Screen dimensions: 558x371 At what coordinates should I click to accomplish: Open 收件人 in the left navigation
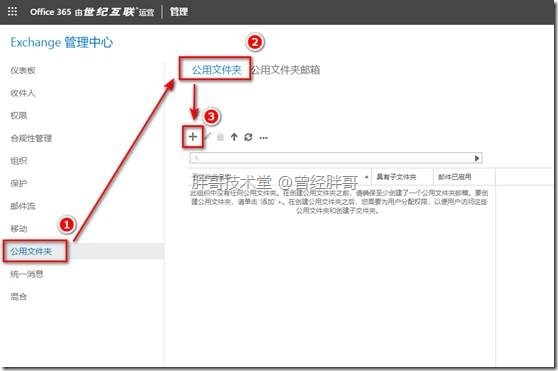[23, 93]
